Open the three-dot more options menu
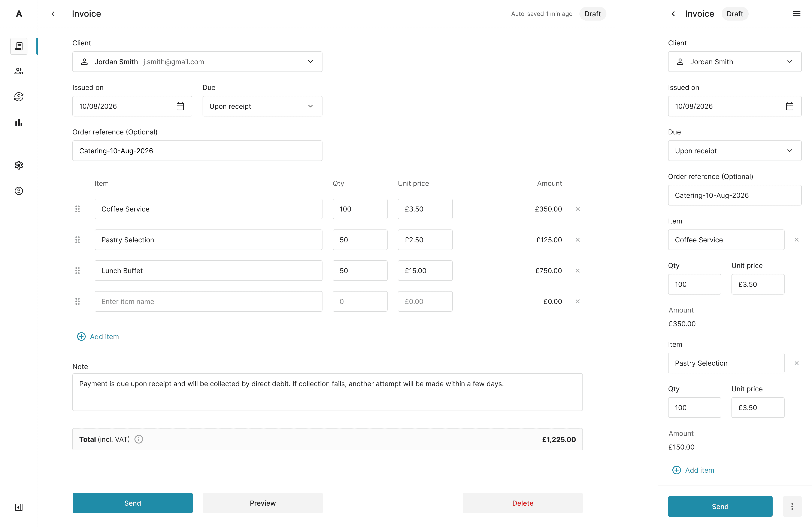 [792, 506]
